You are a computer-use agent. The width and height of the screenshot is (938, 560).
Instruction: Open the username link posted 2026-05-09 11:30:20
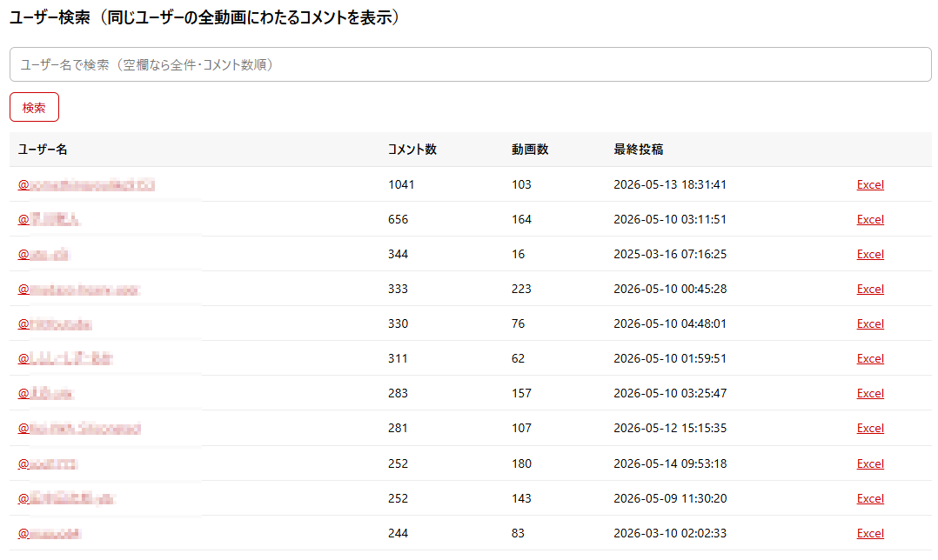click(x=66, y=499)
